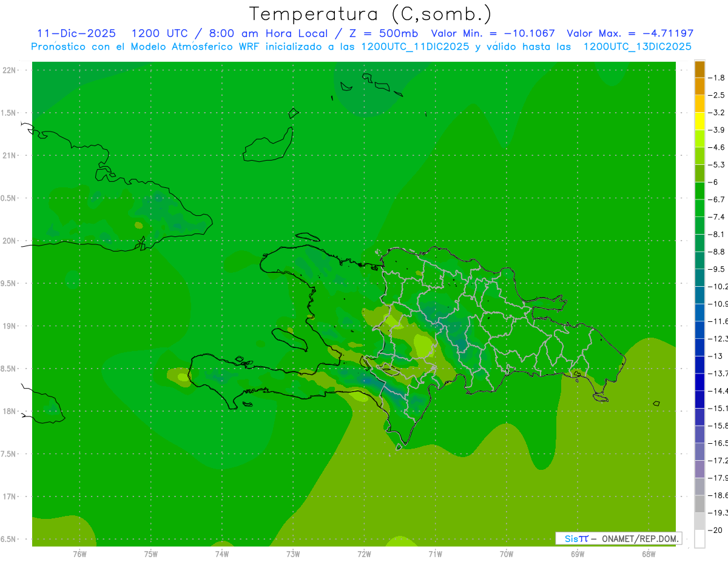Viewport: 728px width, 562px height.
Task: Click the '1200 UTC / 8:00 am Hora Local' time text
Action: click(229, 33)
